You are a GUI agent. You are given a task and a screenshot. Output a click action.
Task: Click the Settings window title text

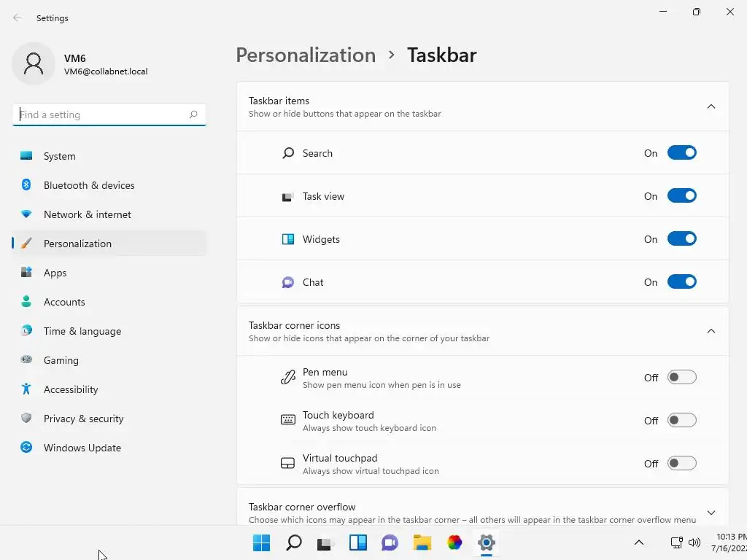tap(53, 18)
